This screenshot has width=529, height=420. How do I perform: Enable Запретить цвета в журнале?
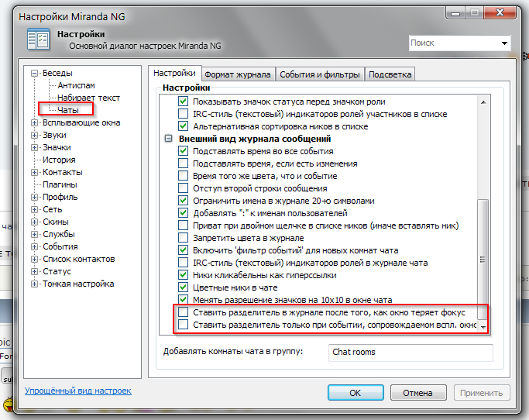pos(184,238)
